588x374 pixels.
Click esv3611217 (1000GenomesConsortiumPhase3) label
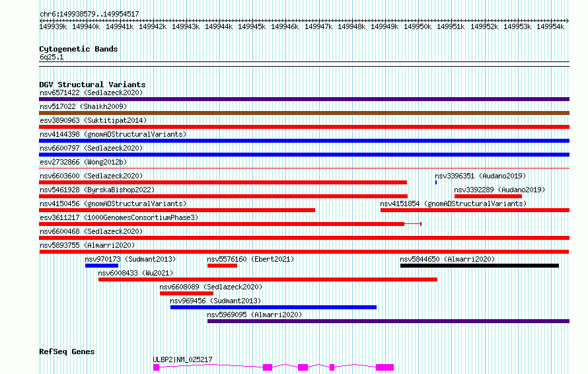(119, 217)
